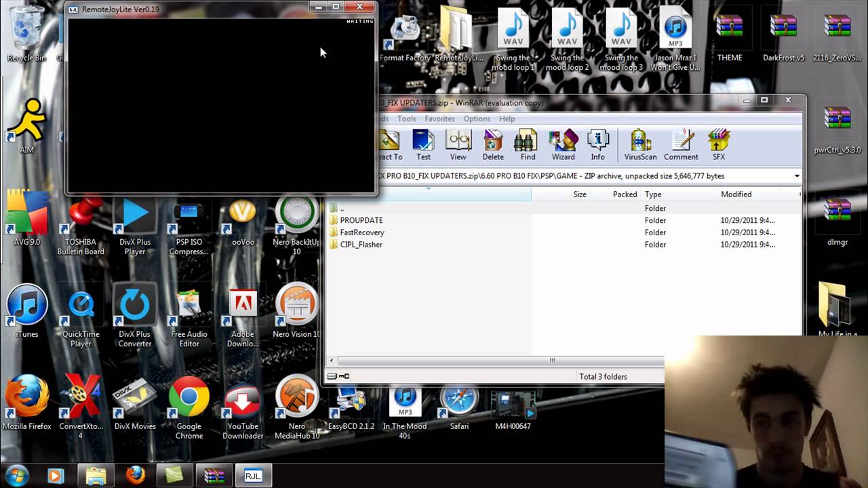Open the Help menu in WinRAR
The image size is (868, 488).
pyautogui.click(x=507, y=119)
